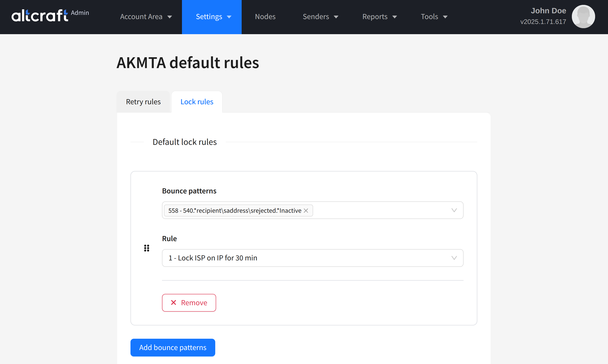Open the Tools dropdown menu
The width and height of the screenshot is (608, 364).
434,17
